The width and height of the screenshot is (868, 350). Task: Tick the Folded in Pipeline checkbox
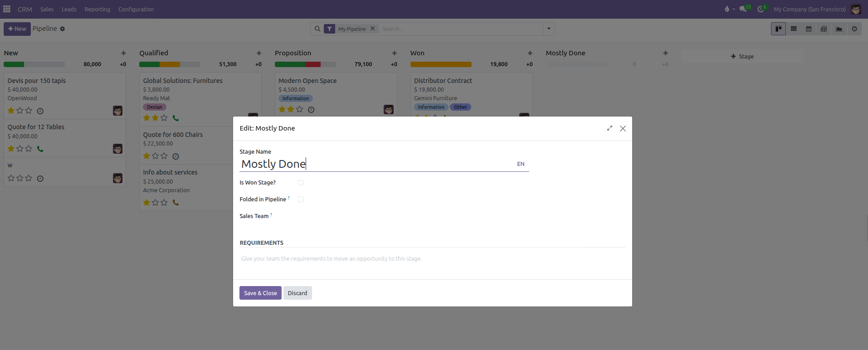coord(301,199)
